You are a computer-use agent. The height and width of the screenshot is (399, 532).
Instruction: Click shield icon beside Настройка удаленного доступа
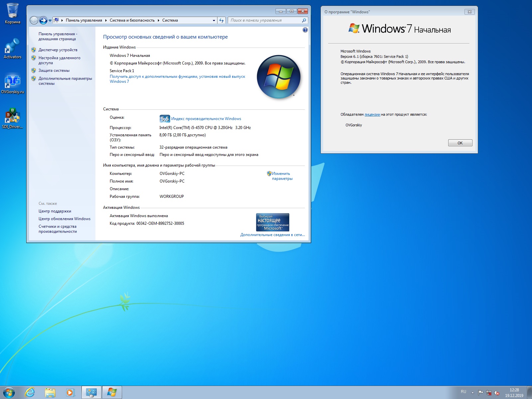[x=34, y=58]
